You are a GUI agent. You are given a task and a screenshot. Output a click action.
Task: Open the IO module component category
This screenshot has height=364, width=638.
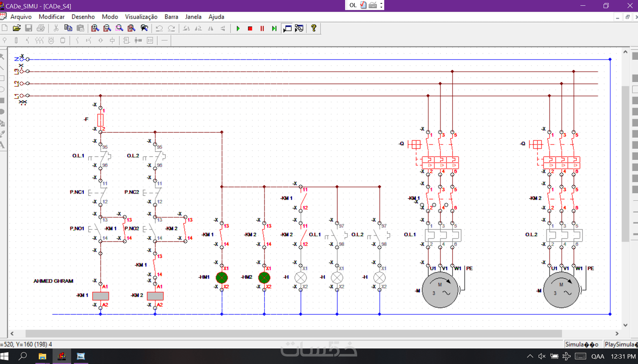point(150,40)
